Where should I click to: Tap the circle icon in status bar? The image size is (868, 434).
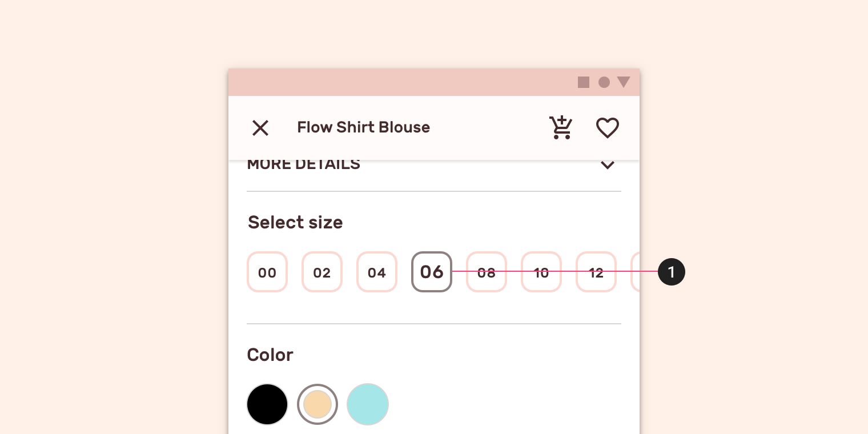(604, 82)
